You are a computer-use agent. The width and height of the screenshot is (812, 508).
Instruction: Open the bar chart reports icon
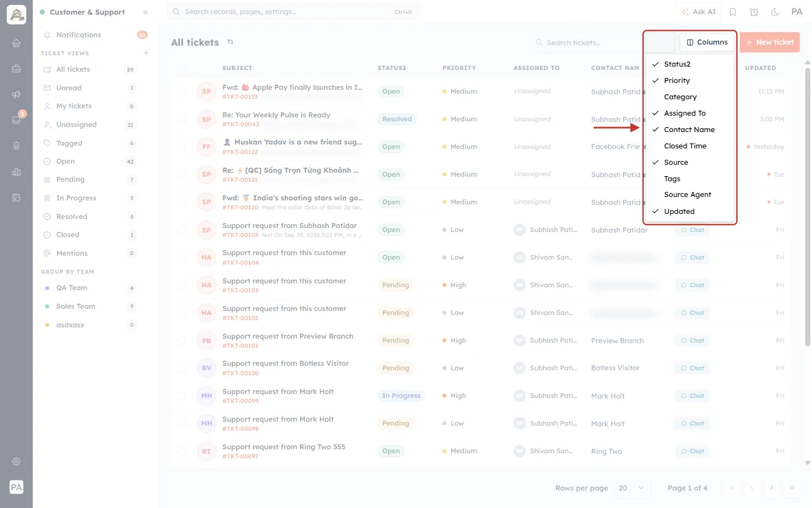[16, 172]
